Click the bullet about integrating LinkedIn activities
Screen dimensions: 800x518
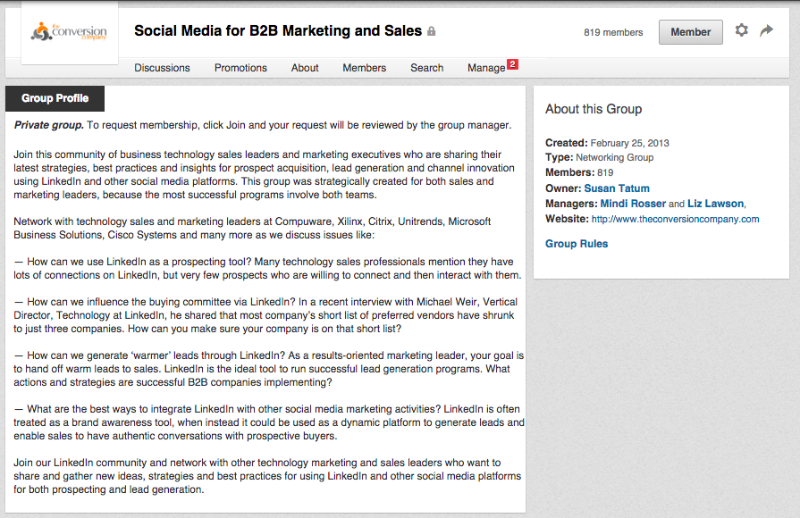(x=269, y=423)
